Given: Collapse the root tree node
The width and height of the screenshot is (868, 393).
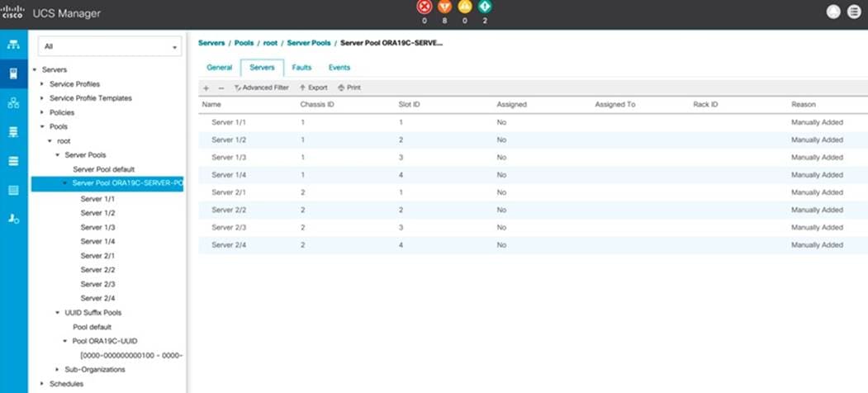Looking at the screenshot, I should 50,141.
